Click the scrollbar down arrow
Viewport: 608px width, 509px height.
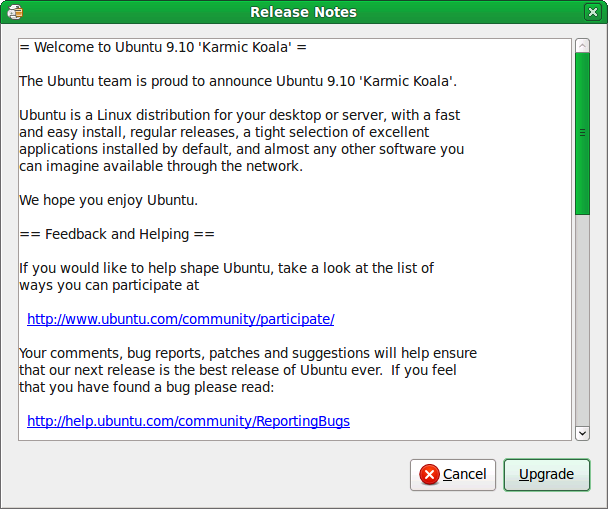pos(582,432)
